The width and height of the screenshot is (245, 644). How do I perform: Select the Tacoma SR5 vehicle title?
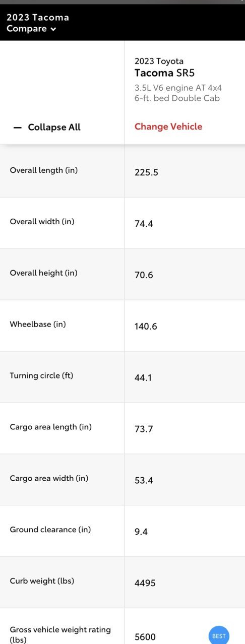(164, 73)
